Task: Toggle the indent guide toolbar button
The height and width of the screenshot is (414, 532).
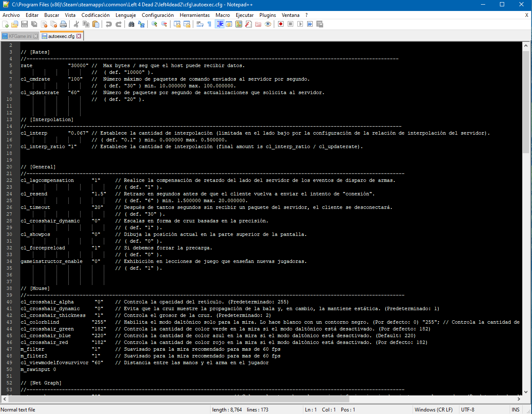Action: (x=219, y=24)
